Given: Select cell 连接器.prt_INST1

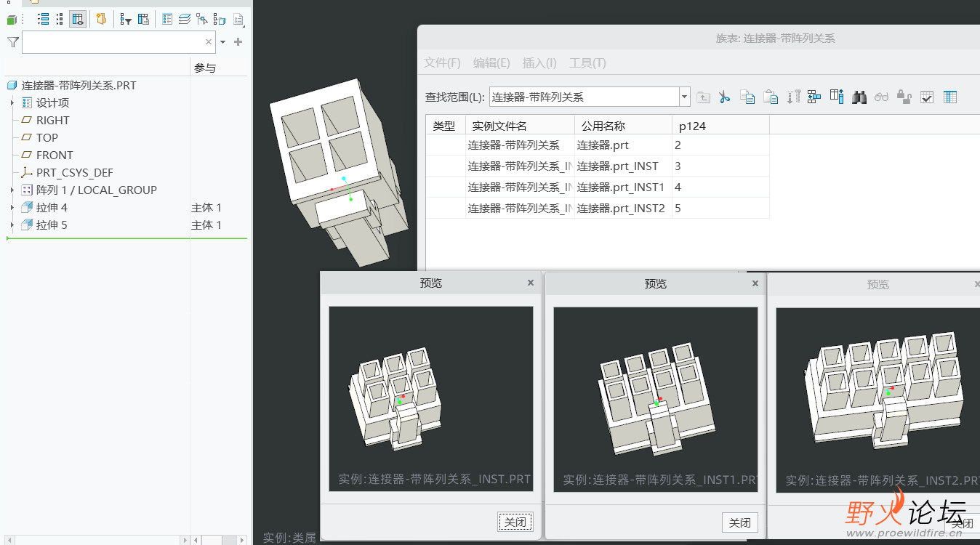Looking at the screenshot, I should (x=623, y=187).
